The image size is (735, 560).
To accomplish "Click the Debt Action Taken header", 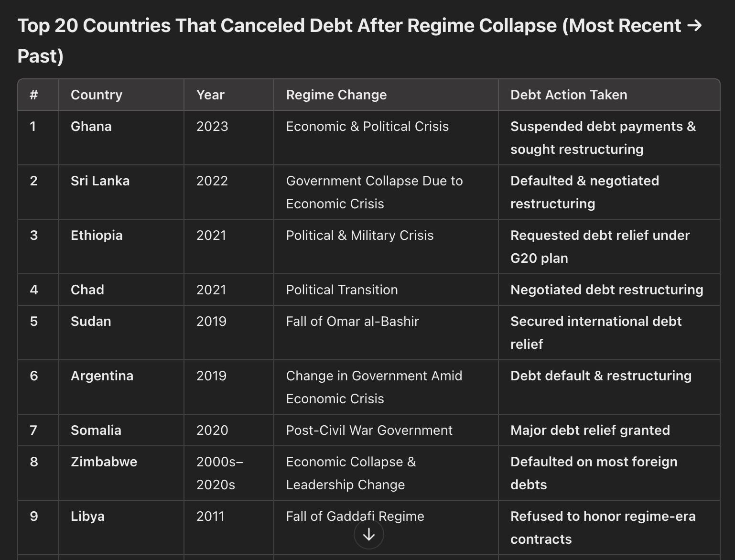I will pos(569,95).
